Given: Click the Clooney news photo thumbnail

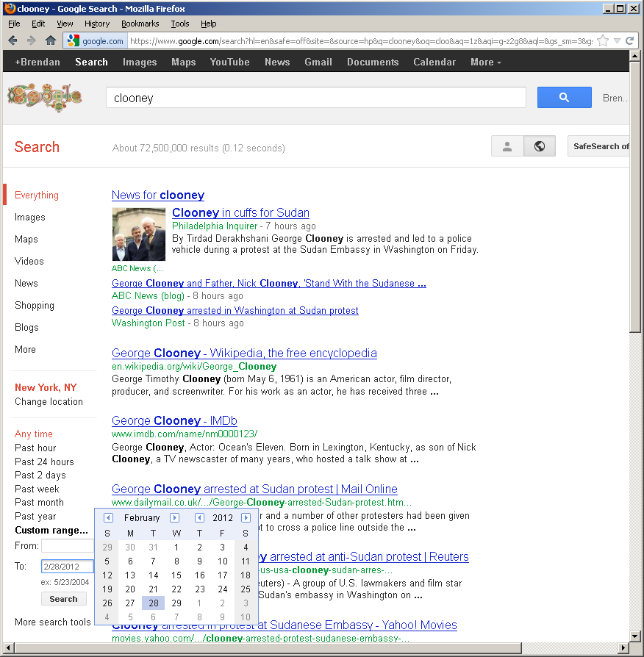Looking at the screenshot, I should pos(139,234).
